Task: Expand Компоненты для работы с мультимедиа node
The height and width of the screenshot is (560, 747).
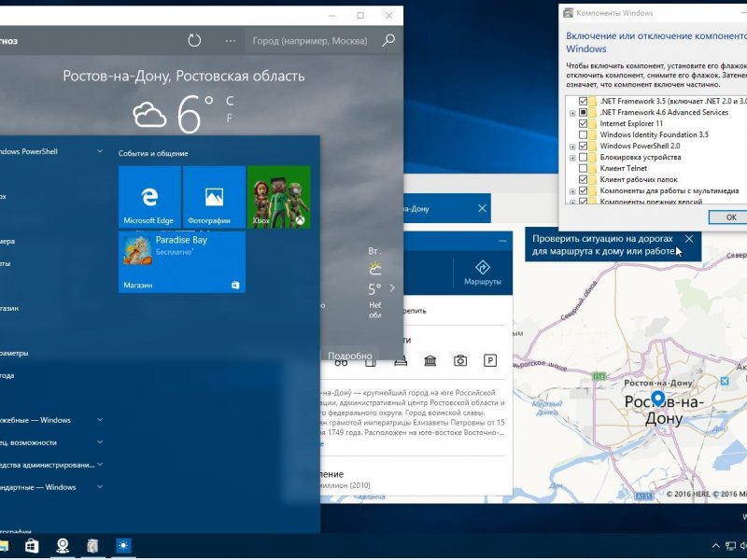Action: 572,191
